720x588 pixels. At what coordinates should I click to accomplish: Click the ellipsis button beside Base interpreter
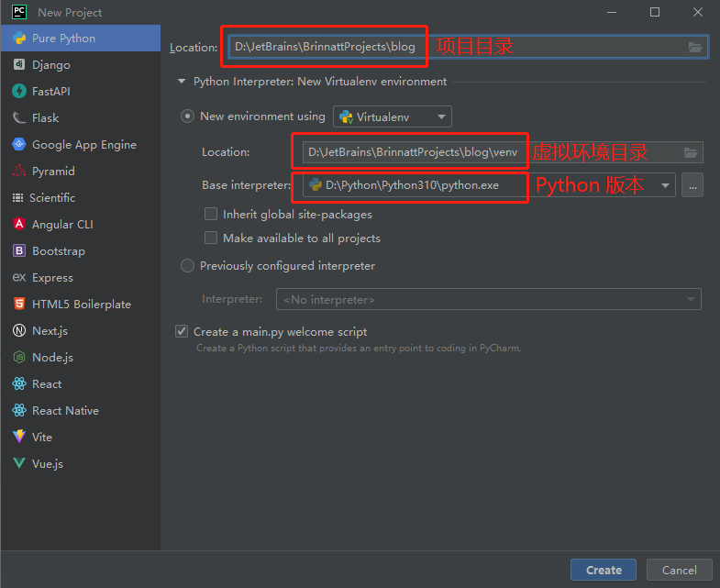[x=692, y=185]
